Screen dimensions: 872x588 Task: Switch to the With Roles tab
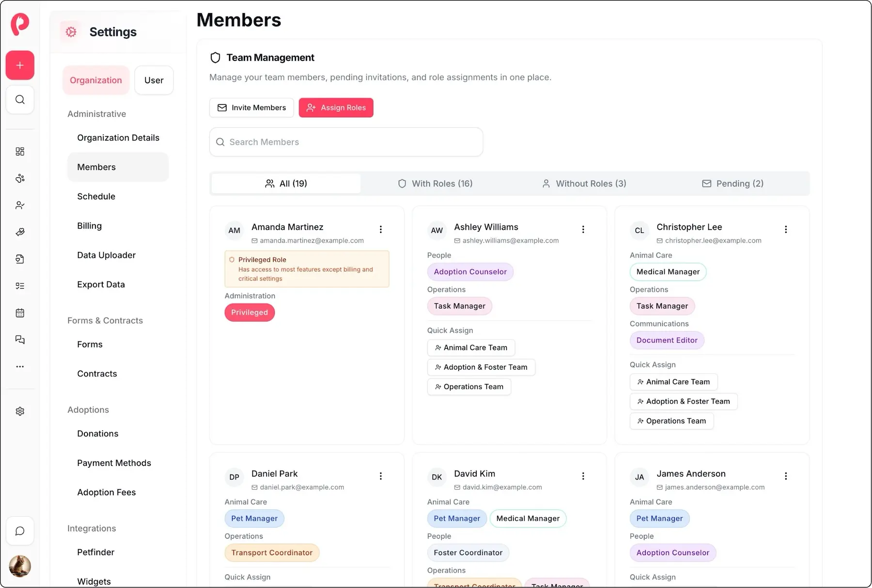[435, 184]
